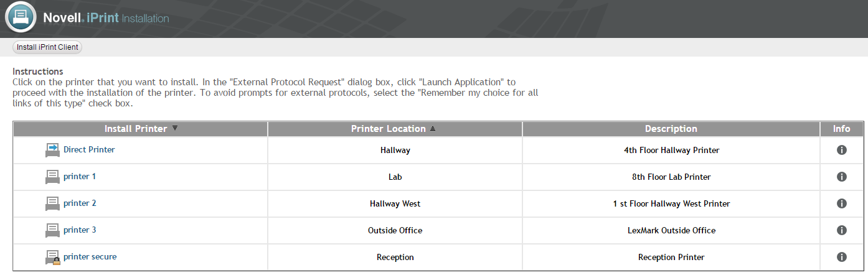
Task: Open info for printer 2
Action: 841,203
